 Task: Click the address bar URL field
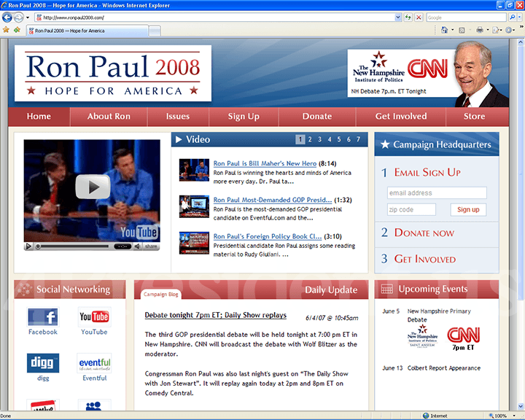click(214, 17)
